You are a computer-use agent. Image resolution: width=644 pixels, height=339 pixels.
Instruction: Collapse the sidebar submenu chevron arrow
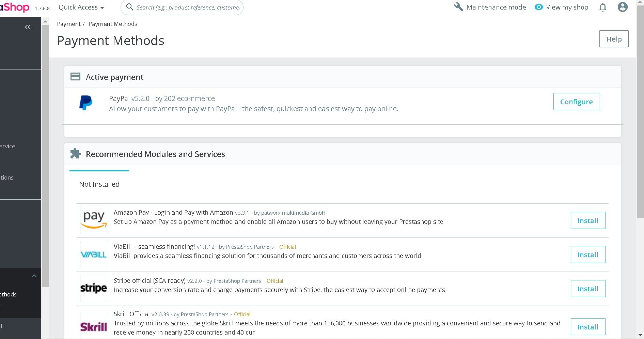coord(34,276)
